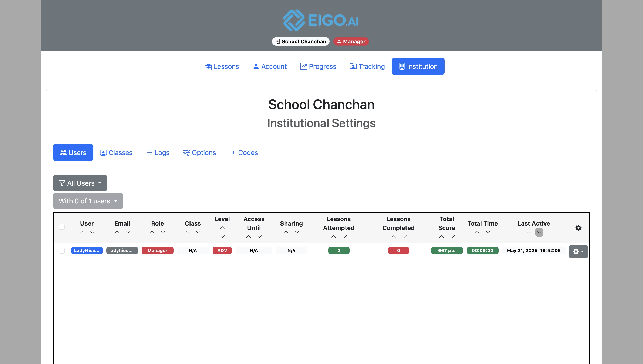The width and height of the screenshot is (643, 364).
Task: Select the Institution tab
Action: [418, 66]
